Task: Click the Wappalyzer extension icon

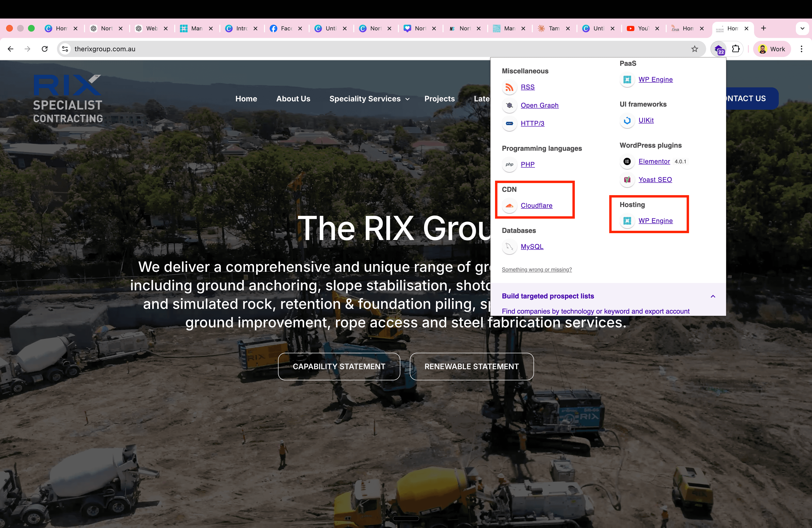Action: click(718, 49)
